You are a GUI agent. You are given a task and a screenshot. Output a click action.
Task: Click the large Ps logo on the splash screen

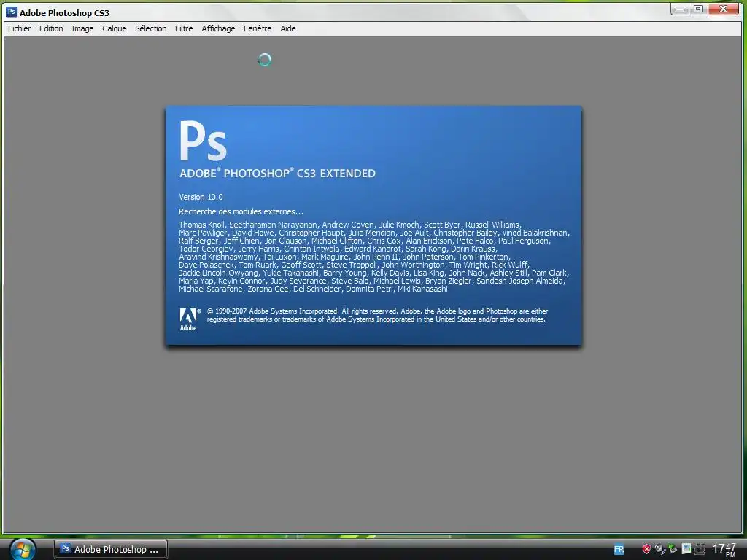(x=203, y=141)
